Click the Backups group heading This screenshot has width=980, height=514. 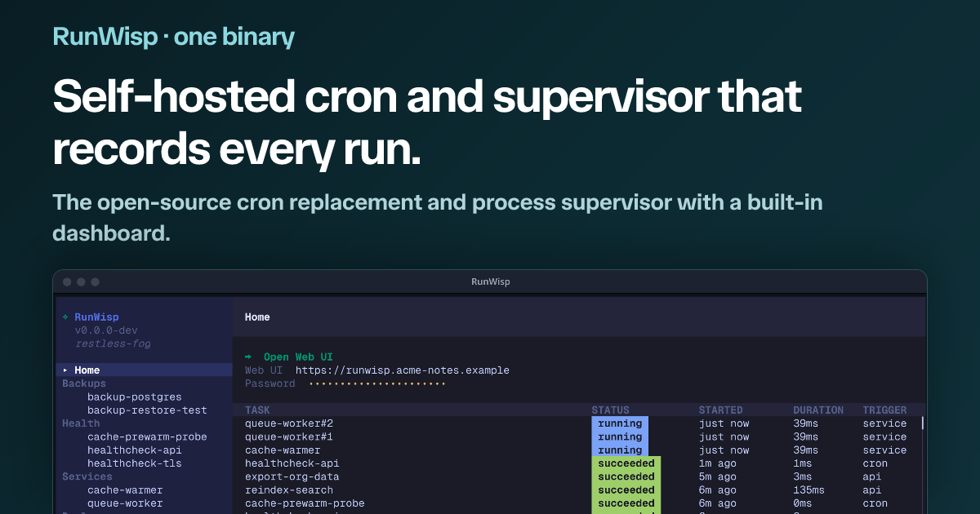coord(84,383)
